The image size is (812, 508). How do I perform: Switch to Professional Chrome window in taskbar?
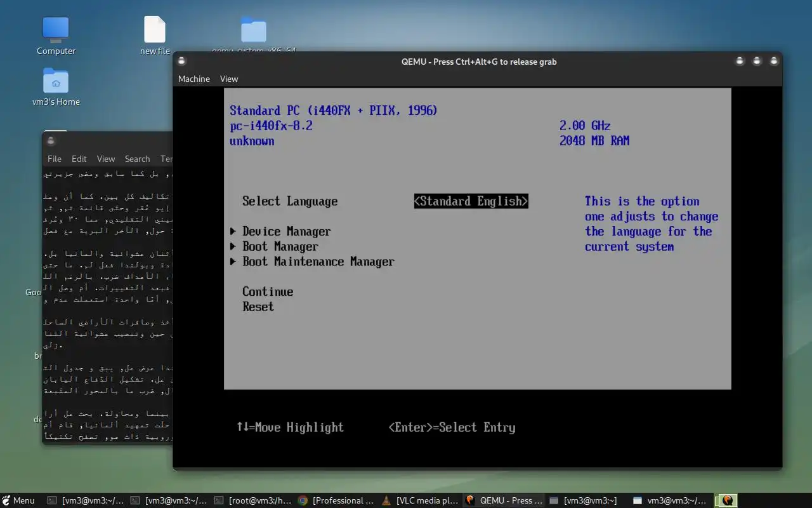click(337, 500)
